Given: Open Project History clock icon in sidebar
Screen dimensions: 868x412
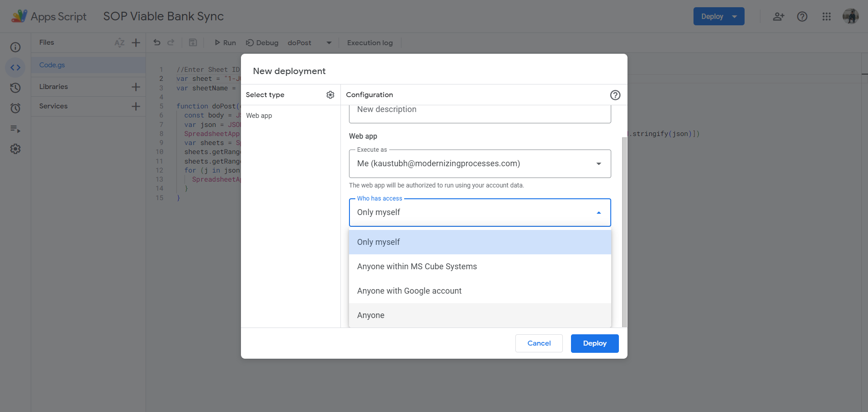Looking at the screenshot, I should click(x=15, y=88).
